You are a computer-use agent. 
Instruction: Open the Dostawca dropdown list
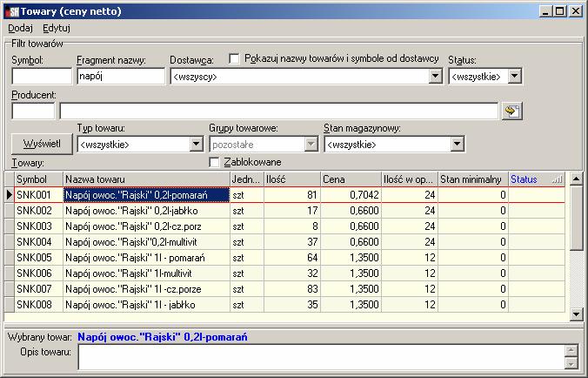[x=435, y=77]
